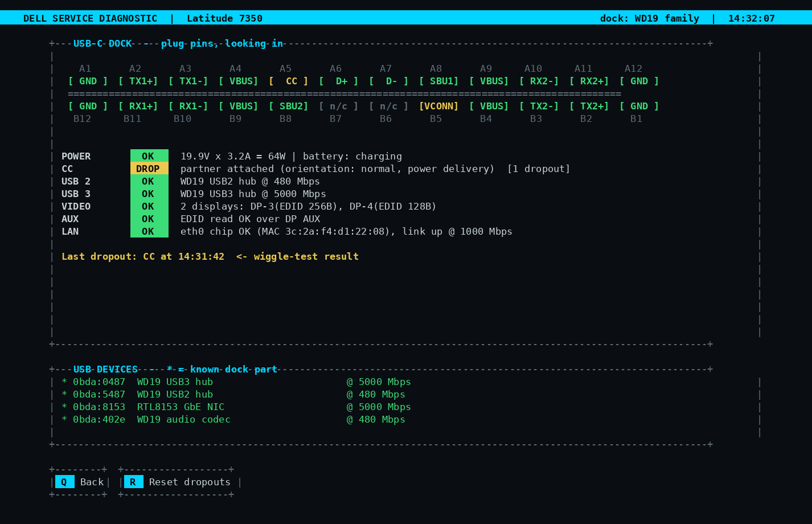Click the 'dock: WD19 family' header text
Viewport: 812px width, 524px height.
pos(650,18)
